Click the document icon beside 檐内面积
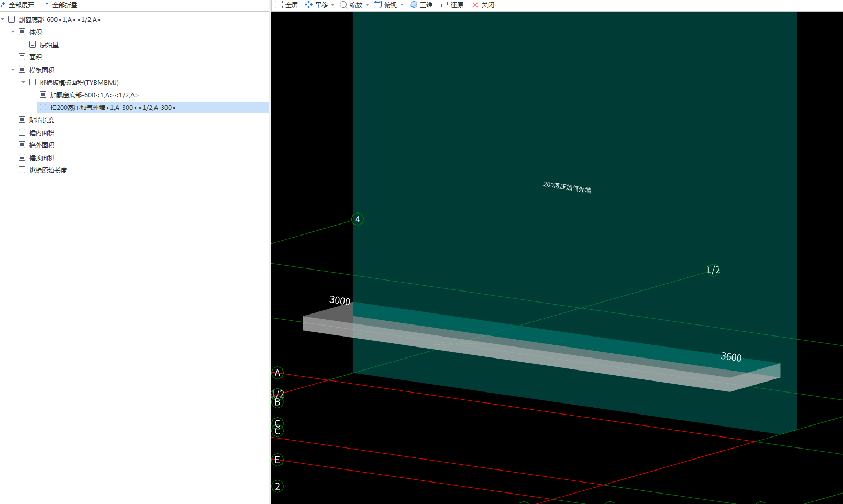Image resolution: width=843 pixels, height=504 pixels. [x=22, y=132]
